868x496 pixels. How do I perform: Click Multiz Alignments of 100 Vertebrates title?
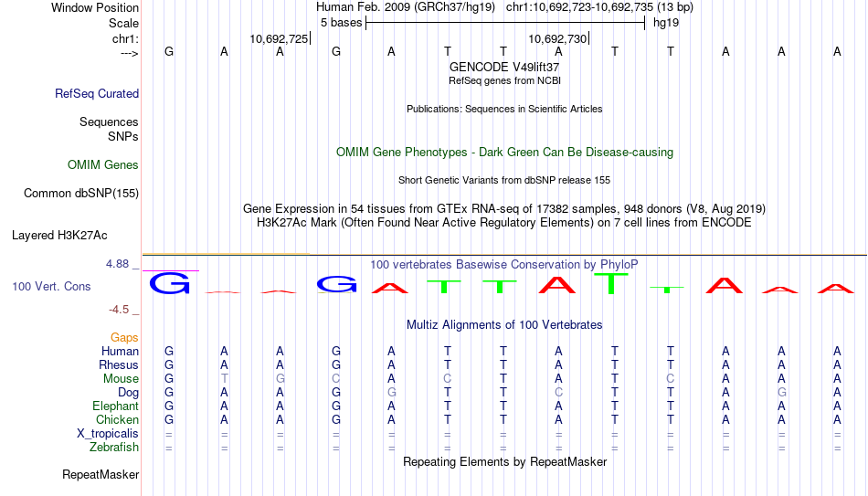coord(504,325)
